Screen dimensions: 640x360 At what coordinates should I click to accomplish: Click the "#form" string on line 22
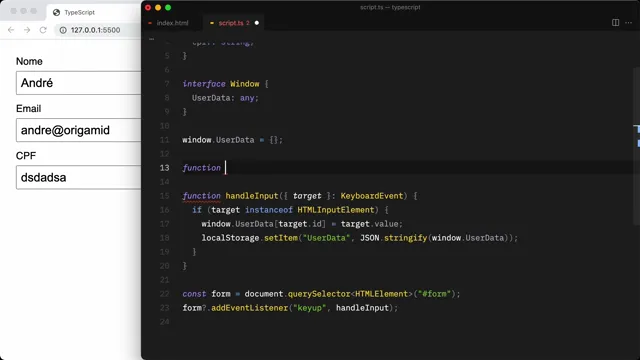point(434,294)
